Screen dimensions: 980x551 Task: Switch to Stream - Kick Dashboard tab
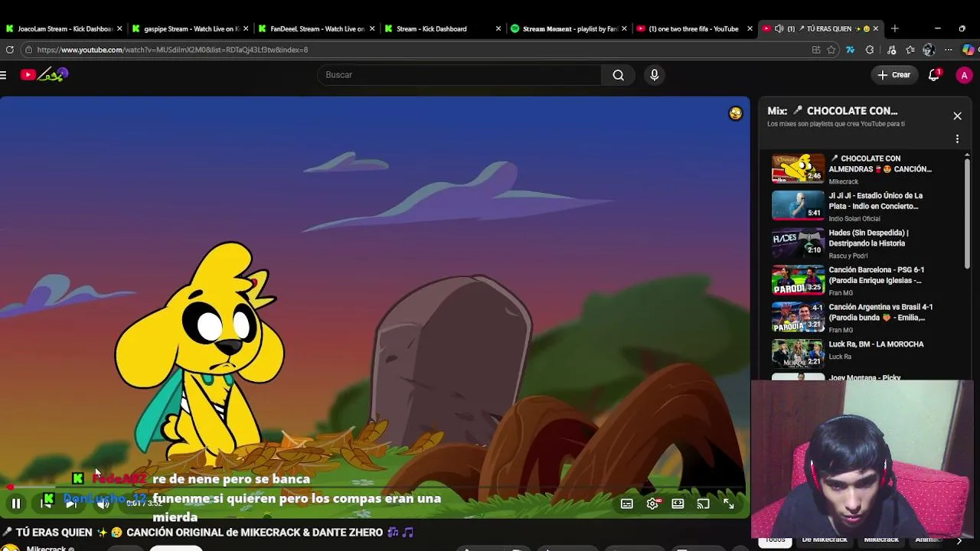tap(443, 28)
